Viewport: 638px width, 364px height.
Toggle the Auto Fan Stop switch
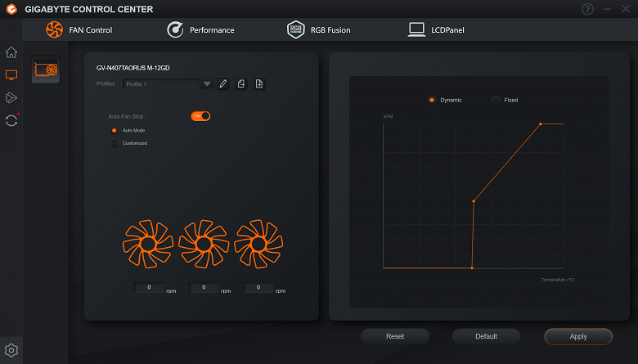point(200,116)
